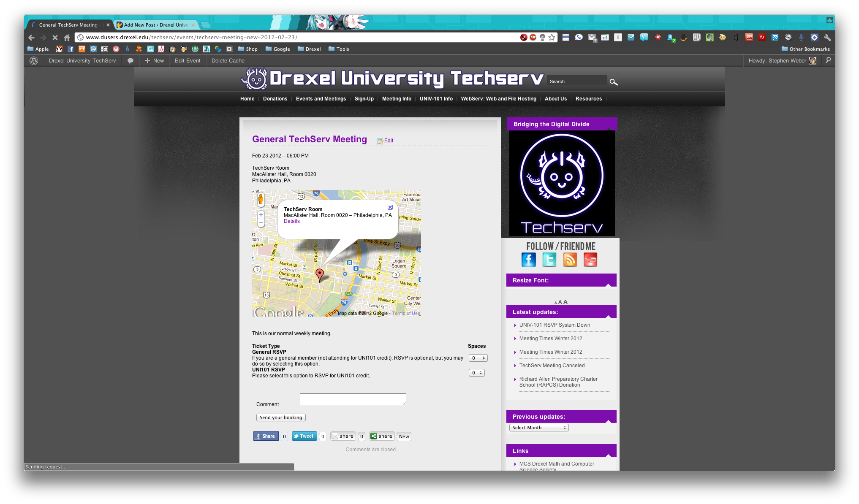The height and width of the screenshot is (504, 859).
Task: Click the Send your booking button
Action: tap(281, 417)
